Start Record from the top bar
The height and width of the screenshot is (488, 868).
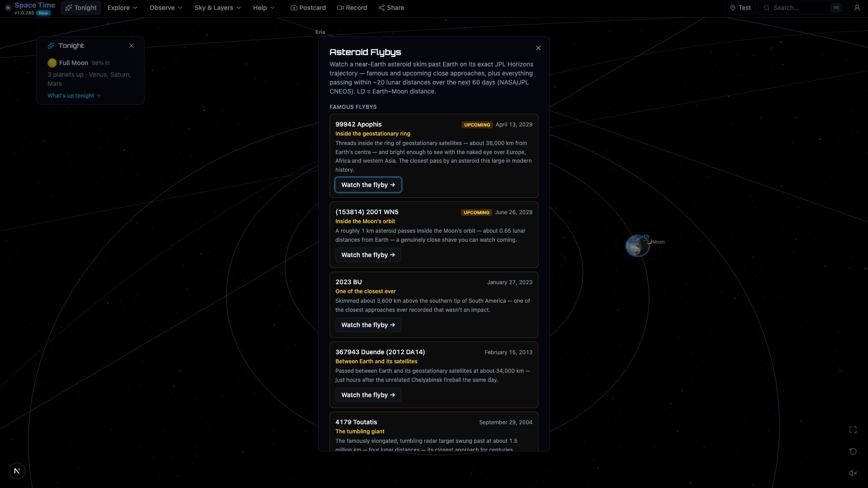coord(352,8)
